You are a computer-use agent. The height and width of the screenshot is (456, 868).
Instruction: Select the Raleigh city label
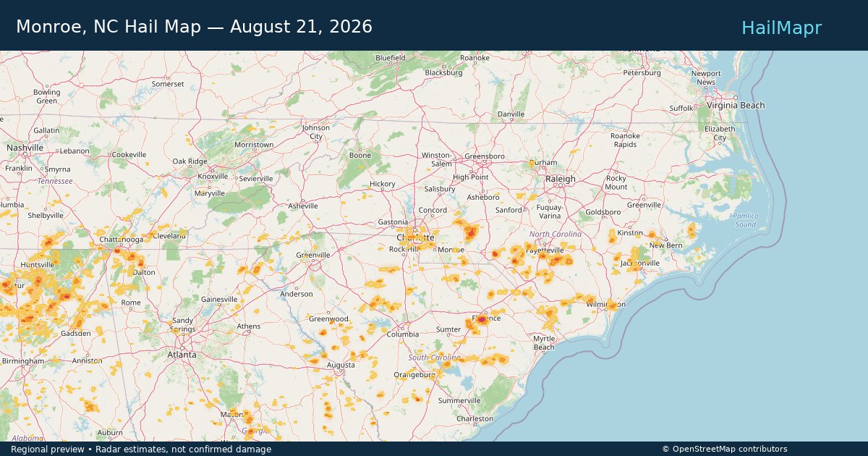point(561,179)
